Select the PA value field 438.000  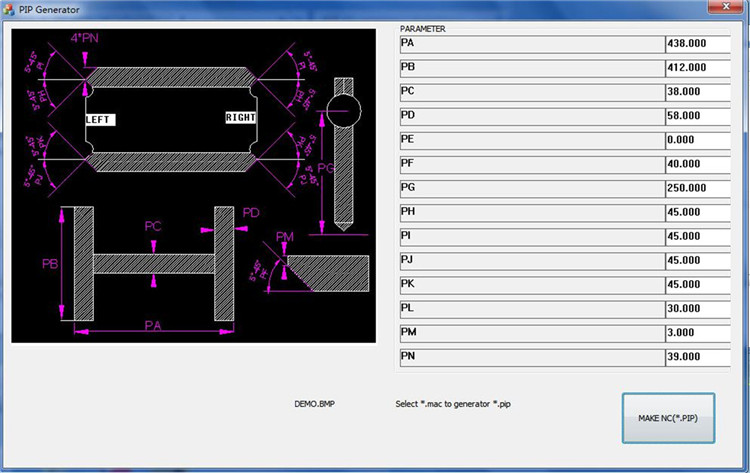point(697,44)
